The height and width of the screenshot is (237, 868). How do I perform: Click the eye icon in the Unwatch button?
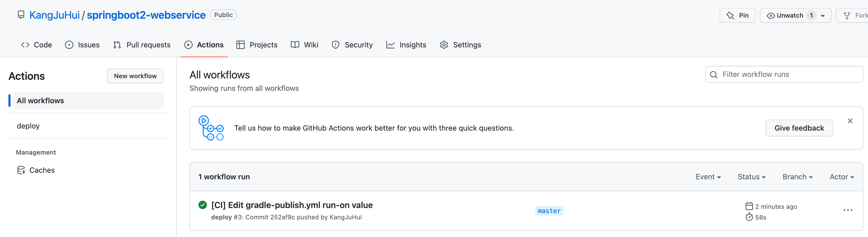click(x=770, y=16)
